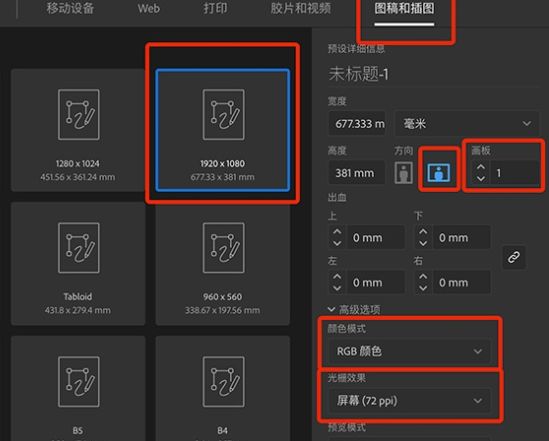Pick the B5 preset card
The image size is (549, 441).
click(x=78, y=388)
